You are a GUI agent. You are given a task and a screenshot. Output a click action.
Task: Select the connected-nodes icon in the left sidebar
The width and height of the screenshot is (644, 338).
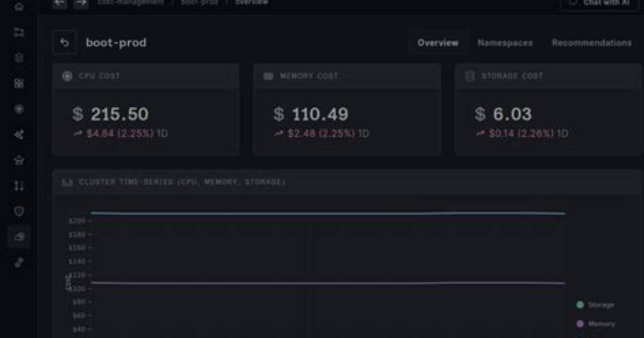pos(19,135)
